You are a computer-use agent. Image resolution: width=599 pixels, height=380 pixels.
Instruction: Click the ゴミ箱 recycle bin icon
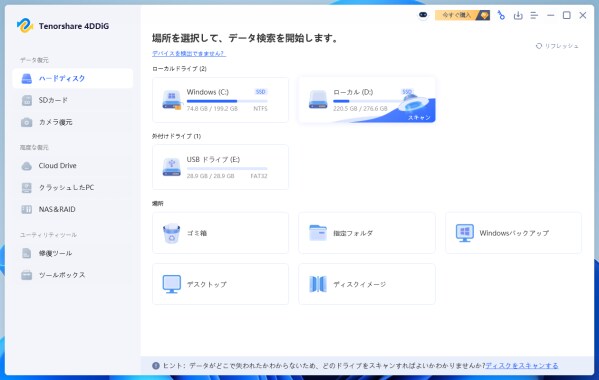172,233
